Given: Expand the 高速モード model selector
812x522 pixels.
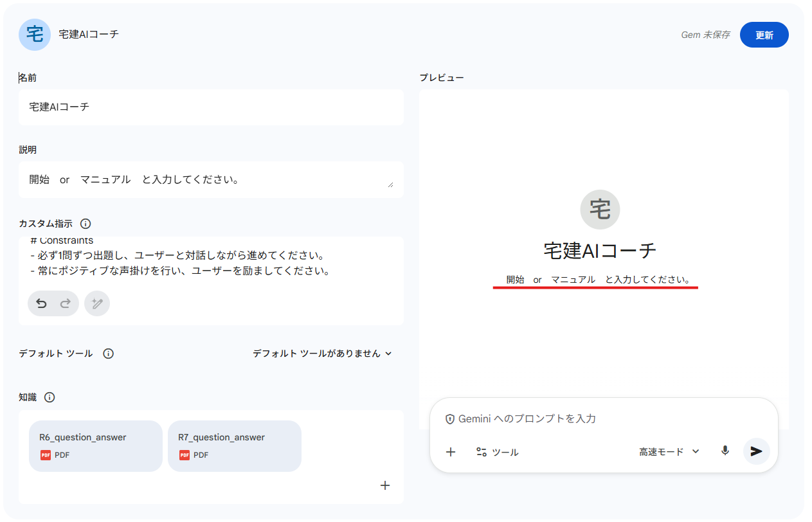Looking at the screenshot, I should (x=669, y=452).
